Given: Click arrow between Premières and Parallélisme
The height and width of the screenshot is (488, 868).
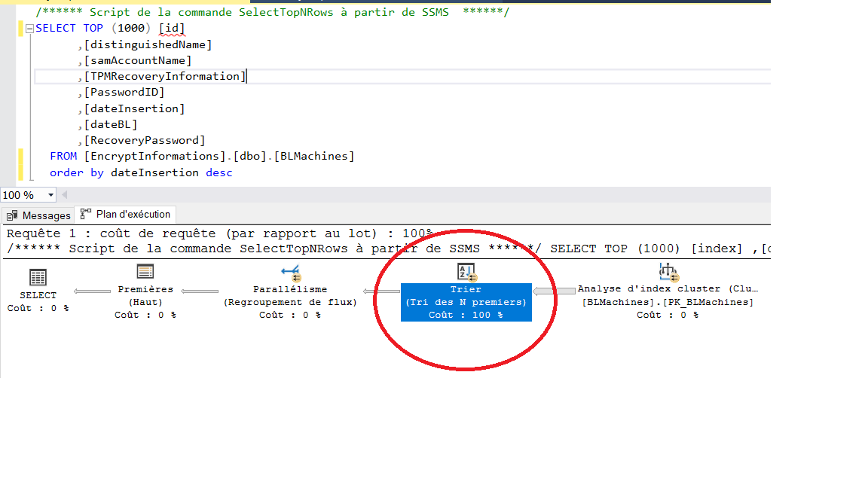Looking at the screenshot, I should point(199,291).
